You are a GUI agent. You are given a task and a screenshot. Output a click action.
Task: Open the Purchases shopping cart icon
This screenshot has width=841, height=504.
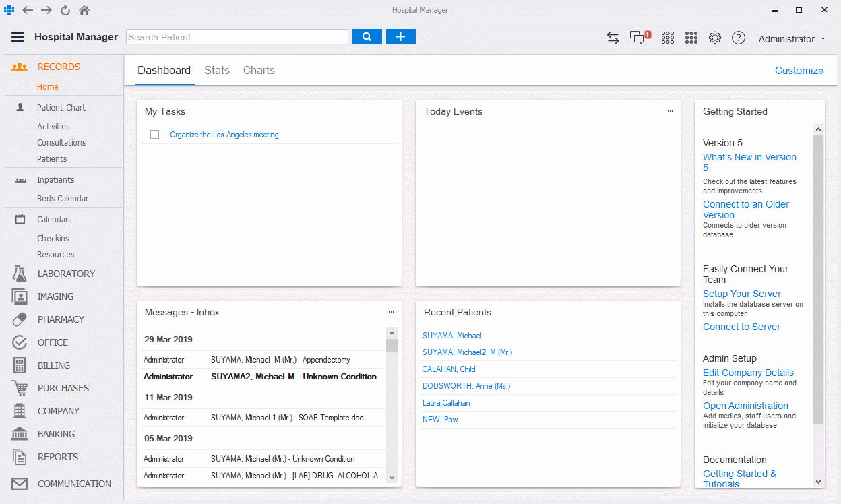(x=20, y=388)
